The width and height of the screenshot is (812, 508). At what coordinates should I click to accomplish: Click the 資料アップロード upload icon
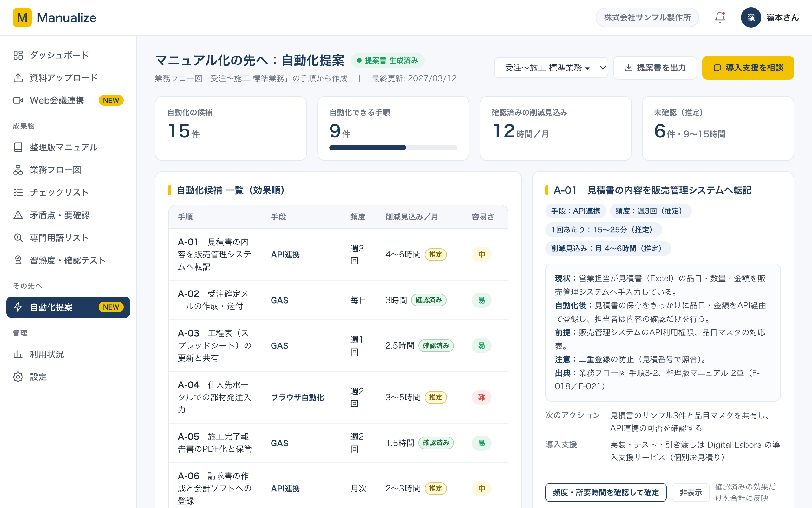point(18,77)
